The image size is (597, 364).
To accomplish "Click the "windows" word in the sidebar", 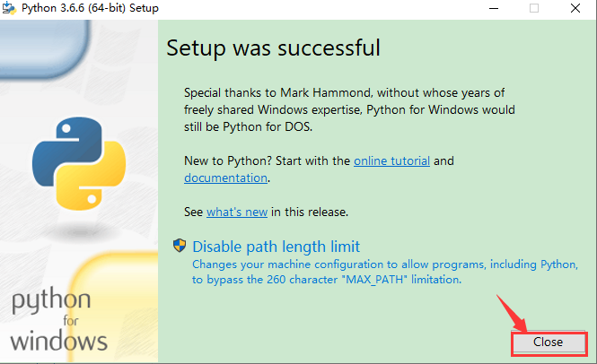I will [x=60, y=341].
